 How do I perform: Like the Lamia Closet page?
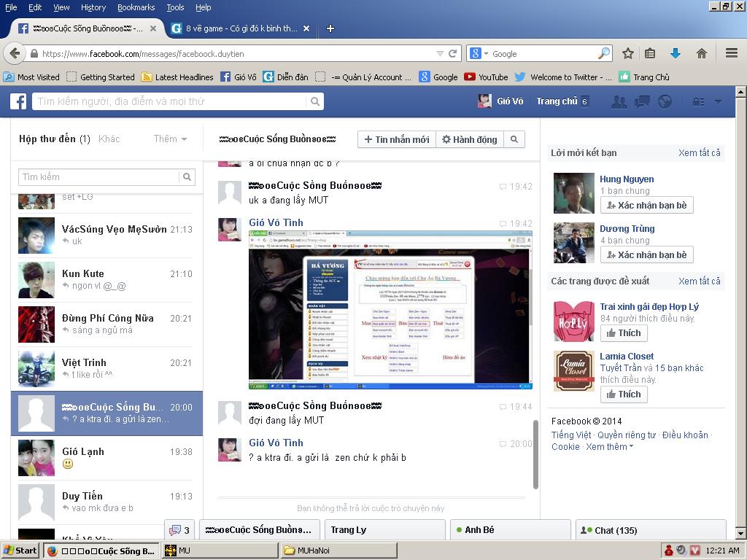point(624,394)
